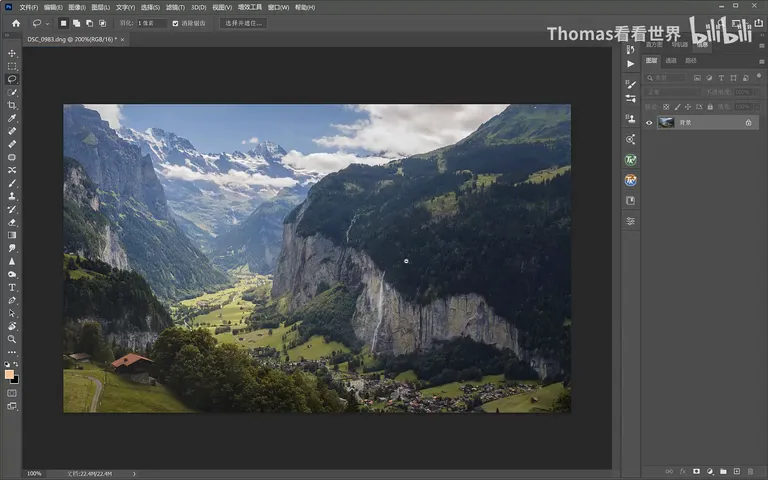The image size is (768, 480).
Task: Click the add layer mask button
Action: tap(696, 471)
